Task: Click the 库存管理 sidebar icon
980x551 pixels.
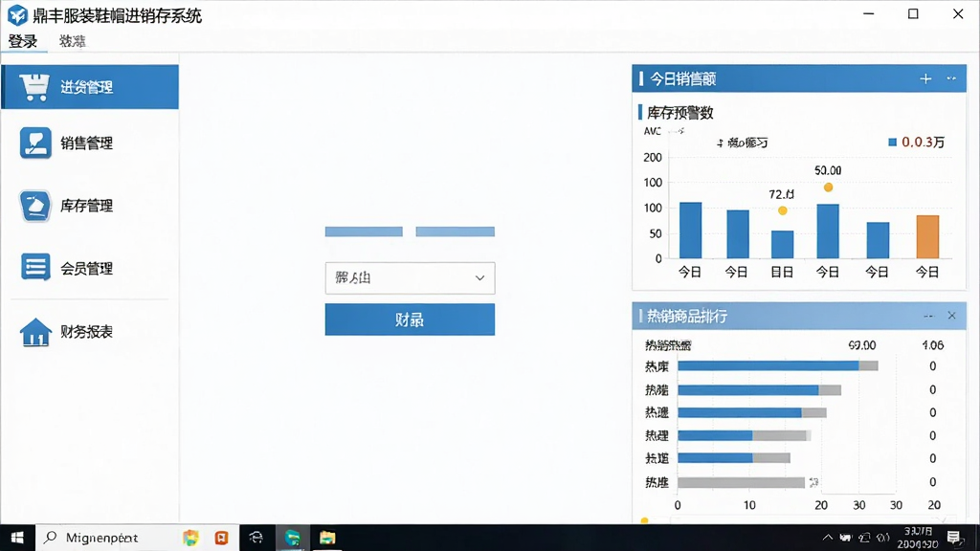Action: coord(35,206)
